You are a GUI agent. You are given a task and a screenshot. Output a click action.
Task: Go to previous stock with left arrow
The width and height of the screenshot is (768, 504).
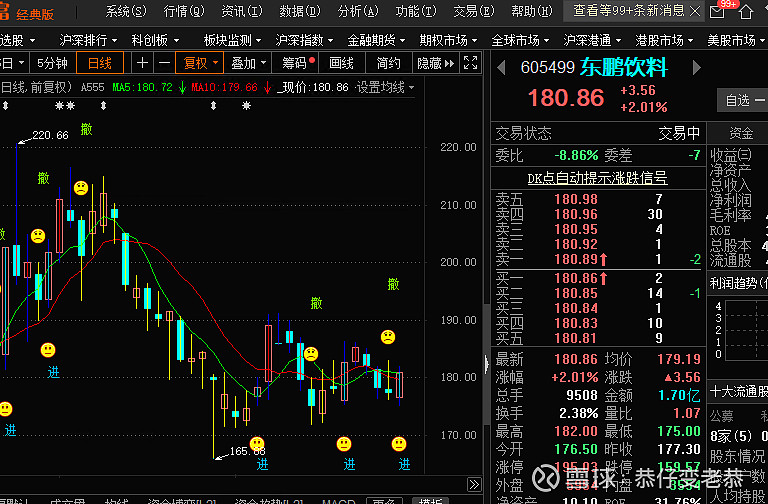coord(501,68)
